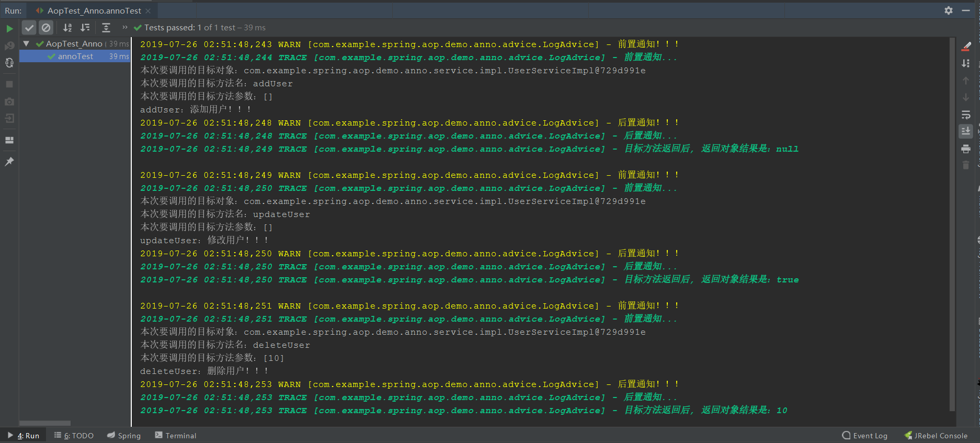Click the updateUser: 修改用户 console line
980x443 pixels.
(204, 240)
